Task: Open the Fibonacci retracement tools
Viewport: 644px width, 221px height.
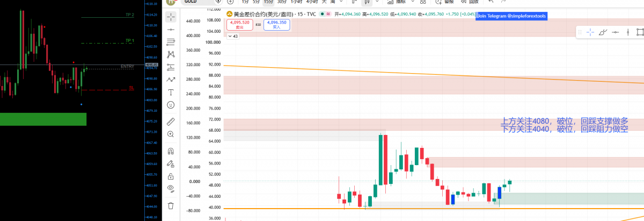Action: pyautogui.click(x=171, y=42)
